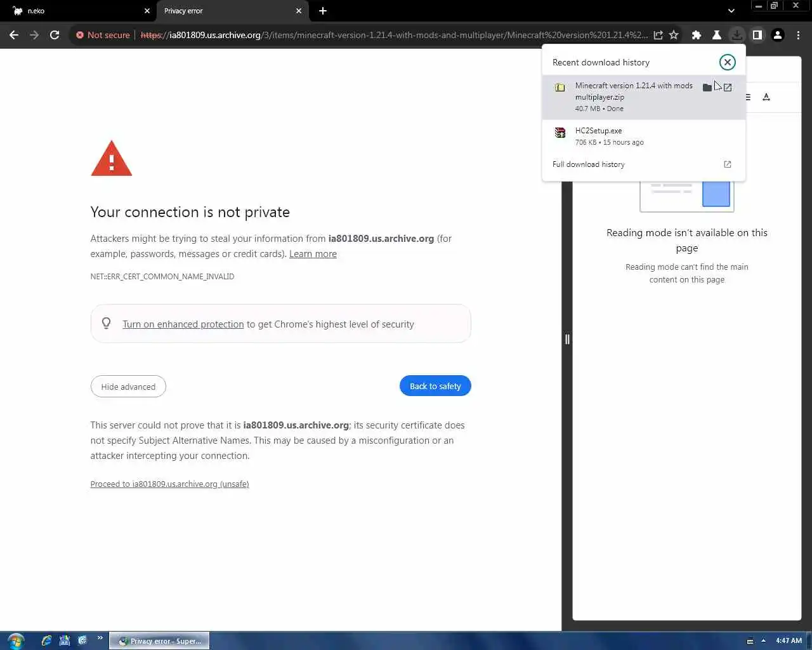The width and height of the screenshot is (812, 650).
Task: Click the Back to safety button
Action: point(435,386)
